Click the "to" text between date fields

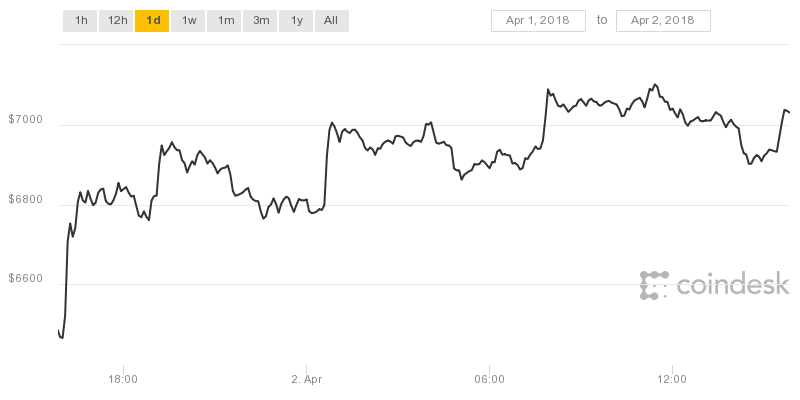tap(602, 21)
